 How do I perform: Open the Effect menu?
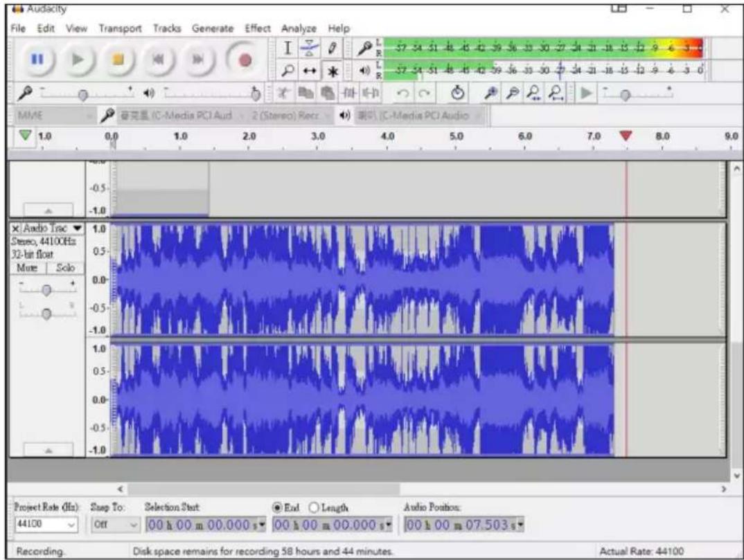tap(258, 28)
